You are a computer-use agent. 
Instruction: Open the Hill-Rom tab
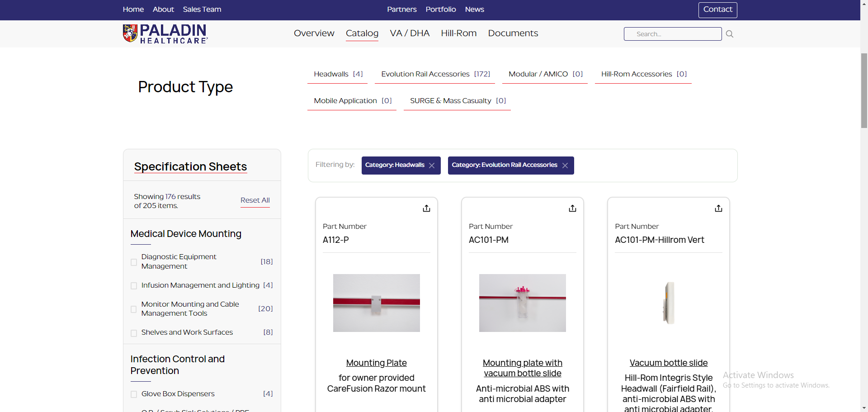(x=459, y=33)
